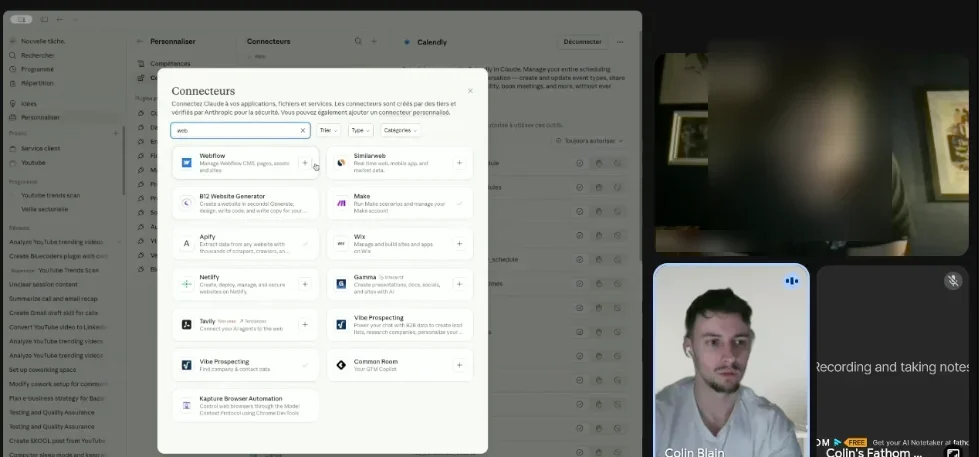Collapse the Web section under Connecteurs

click(257, 56)
